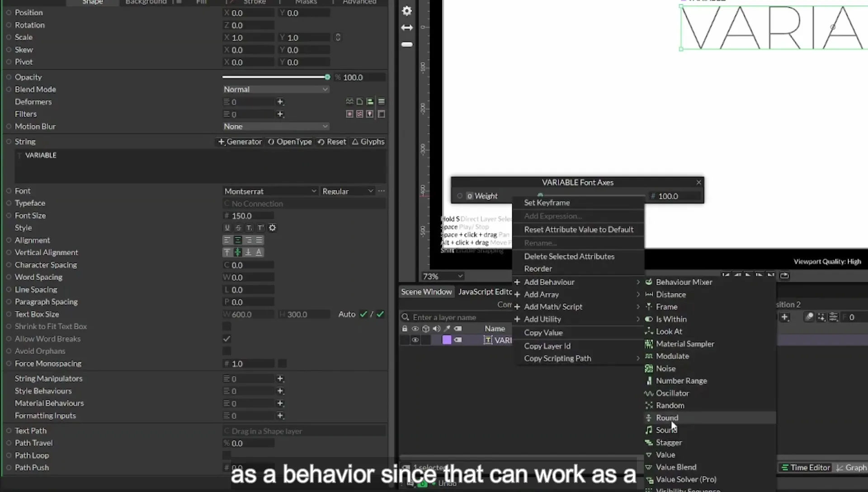Click the Glyphs button
Screen dimensions: 868x492
[x=368, y=142]
